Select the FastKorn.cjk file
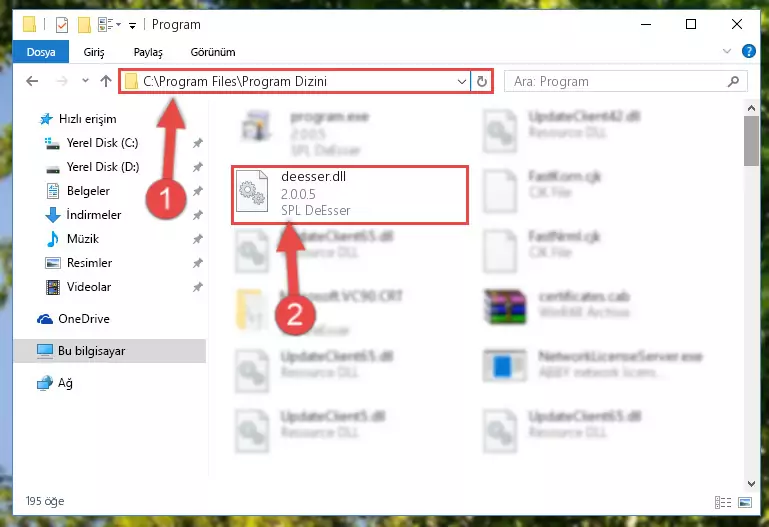Viewport: 769px width, 527px height. [x=542, y=190]
